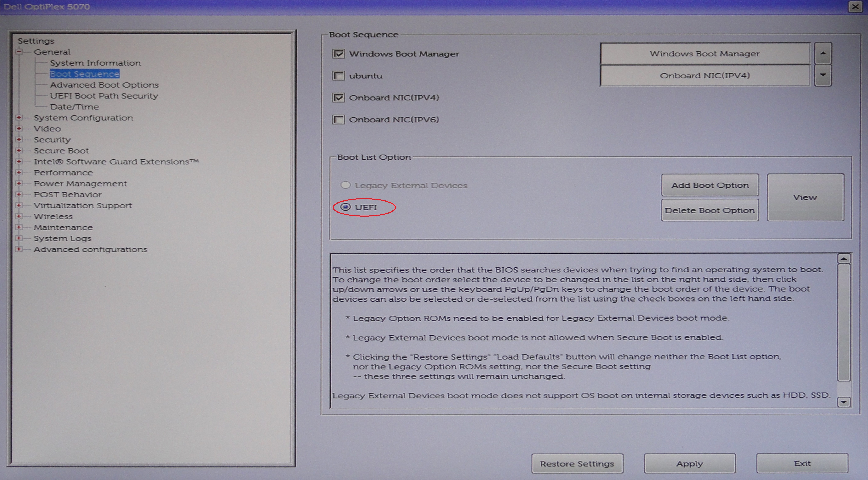Open Advanced Boot Options in the tree

coord(104,85)
